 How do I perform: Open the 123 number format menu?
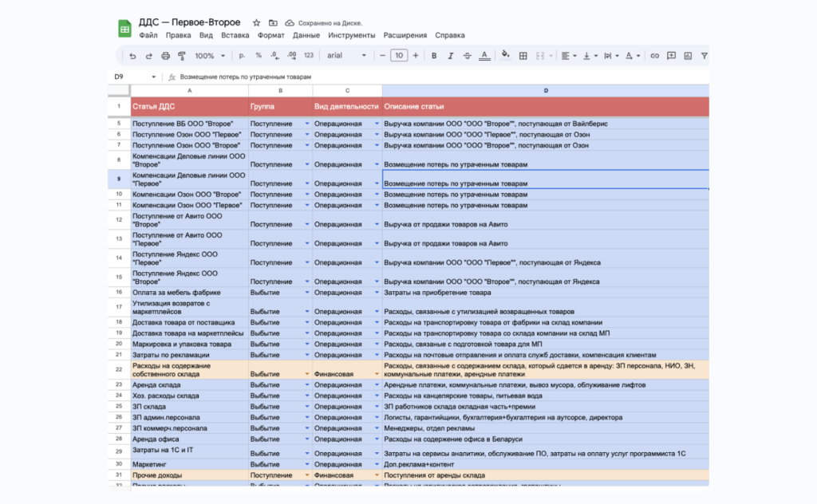tap(309, 56)
